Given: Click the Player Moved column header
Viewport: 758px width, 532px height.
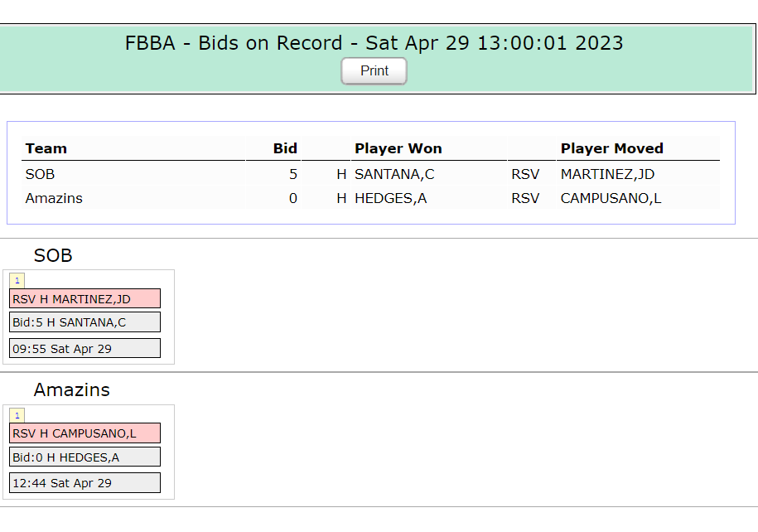Looking at the screenshot, I should pos(611,148).
